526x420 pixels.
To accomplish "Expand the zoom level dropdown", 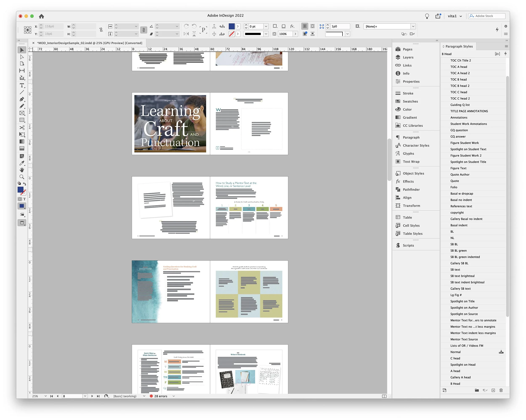I will (45, 396).
